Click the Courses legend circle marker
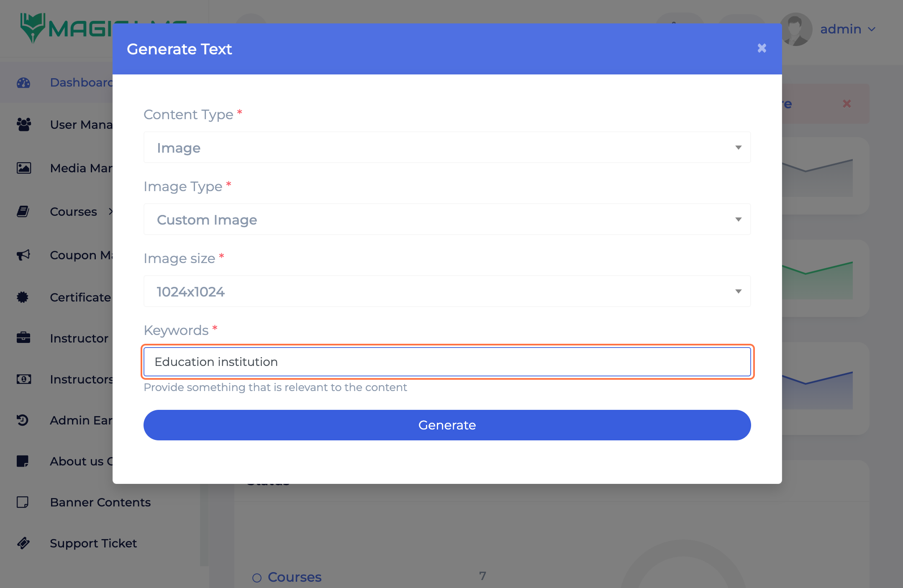 [x=257, y=578]
